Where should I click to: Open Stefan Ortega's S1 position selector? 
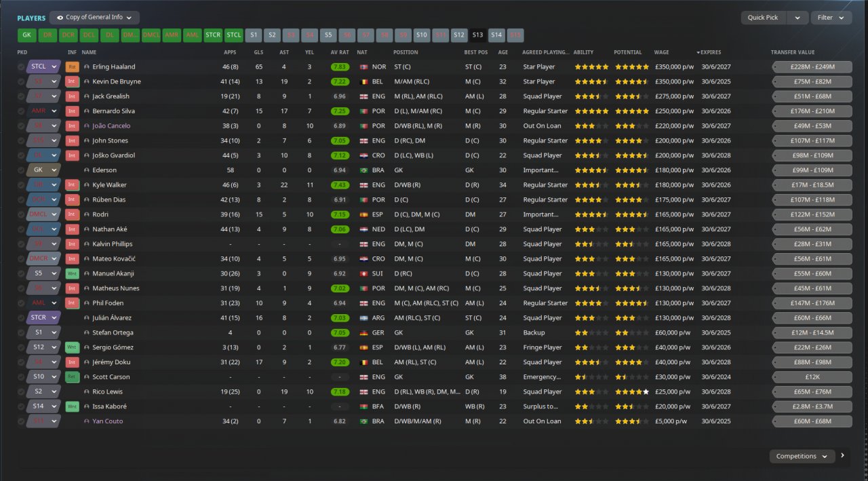click(x=43, y=332)
